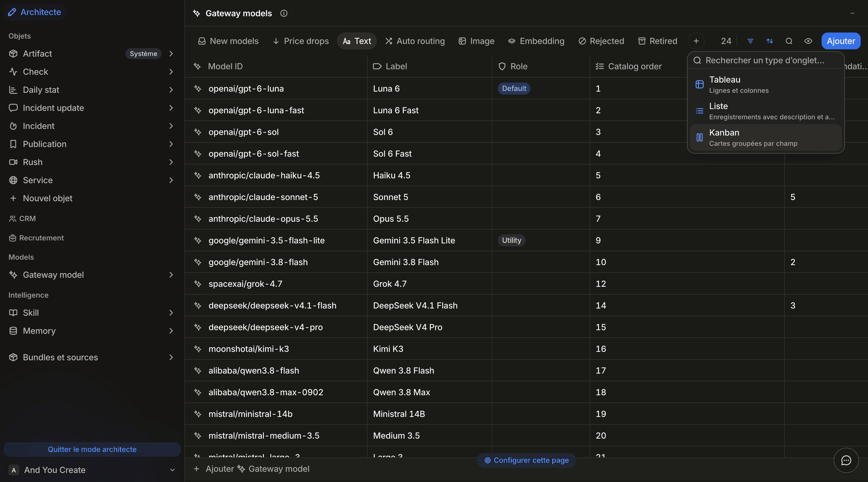Screen dimensions: 868x482
Task: Switch to the Embedding tab
Action: point(536,41)
